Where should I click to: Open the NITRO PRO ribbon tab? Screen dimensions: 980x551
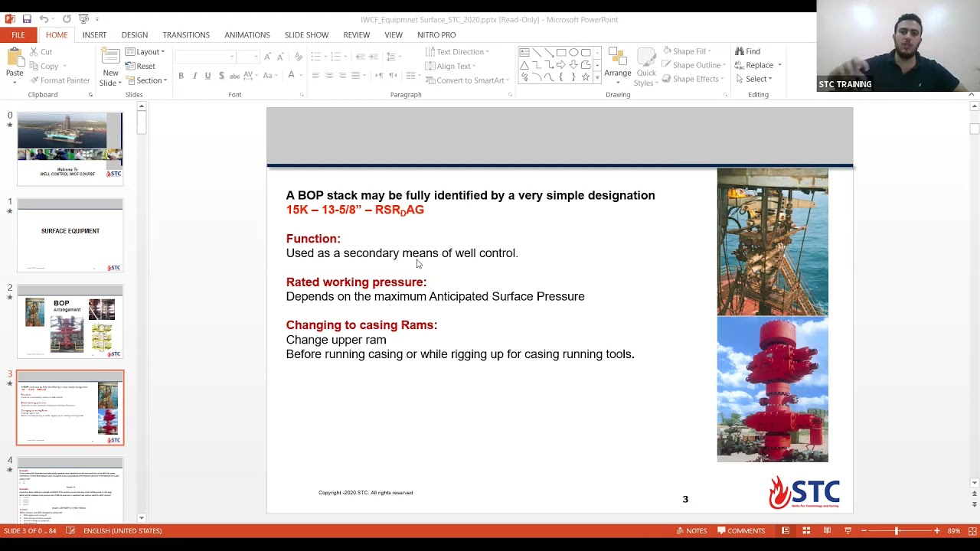pyautogui.click(x=436, y=34)
